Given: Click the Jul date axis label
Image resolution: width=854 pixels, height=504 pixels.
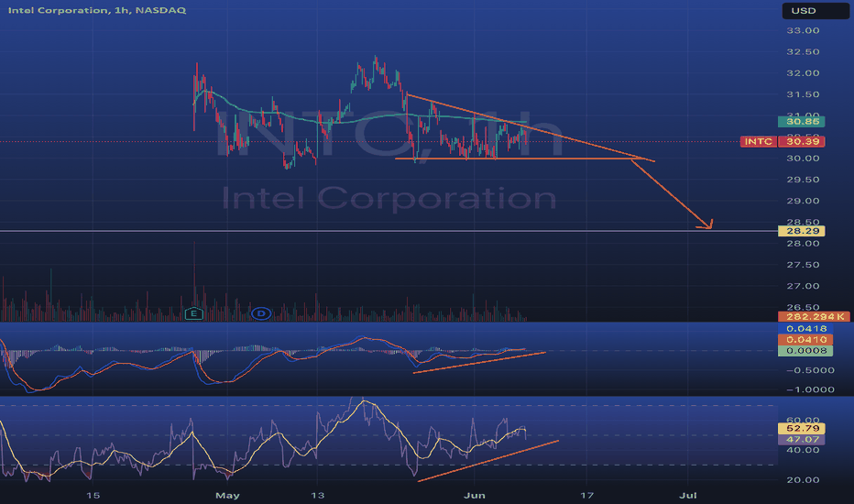Looking at the screenshot, I should [688, 495].
